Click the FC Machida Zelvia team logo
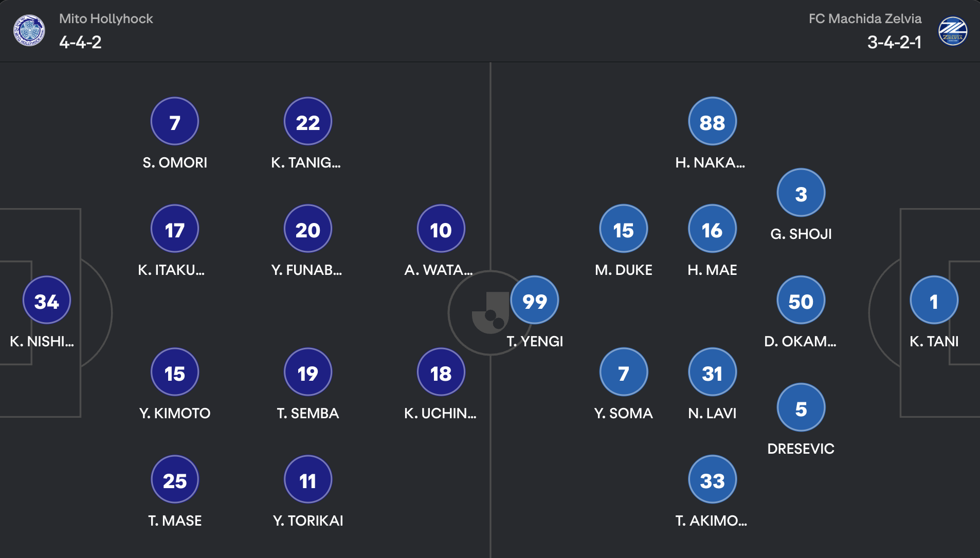The image size is (980, 558). pyautogui.click(x=953, y=31)
